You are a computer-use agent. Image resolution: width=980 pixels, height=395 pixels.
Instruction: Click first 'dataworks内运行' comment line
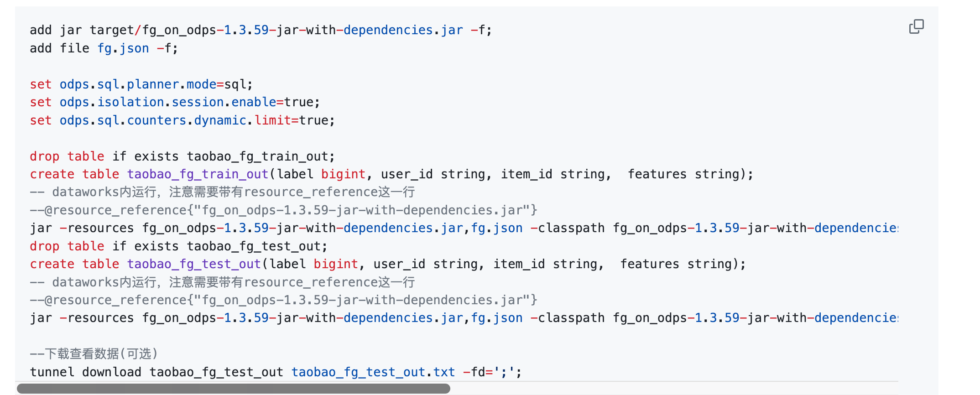223,192
